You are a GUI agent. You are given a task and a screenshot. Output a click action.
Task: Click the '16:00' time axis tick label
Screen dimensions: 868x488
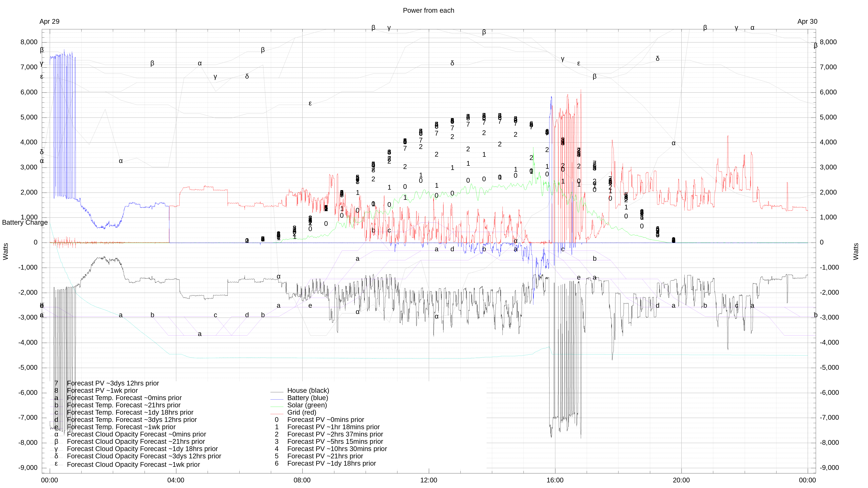(x=555, y=481)
